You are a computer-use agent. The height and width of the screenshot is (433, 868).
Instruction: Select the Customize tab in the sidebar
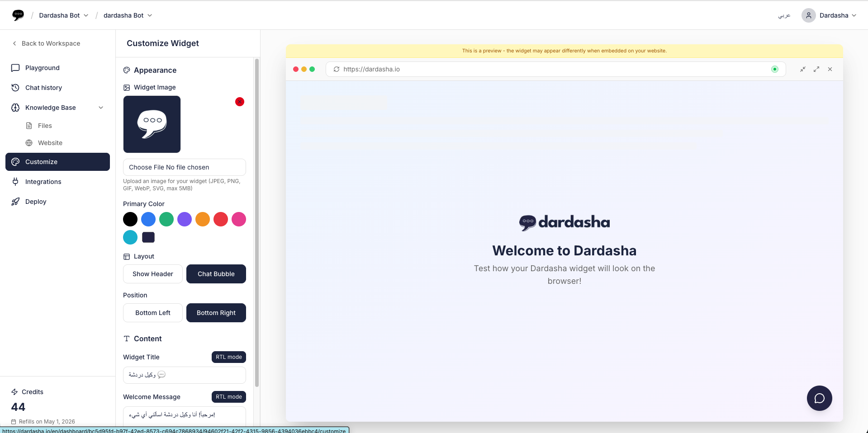click(x=42, y=161)
